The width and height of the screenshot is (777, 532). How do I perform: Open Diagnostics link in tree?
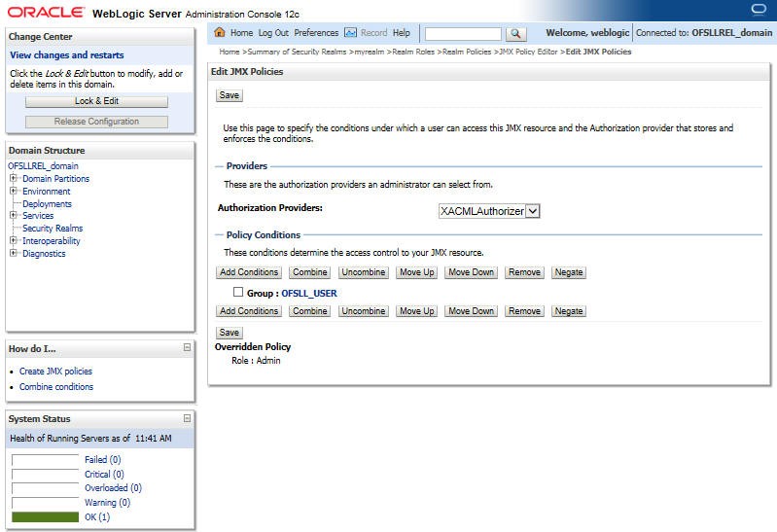click(44, 254)
